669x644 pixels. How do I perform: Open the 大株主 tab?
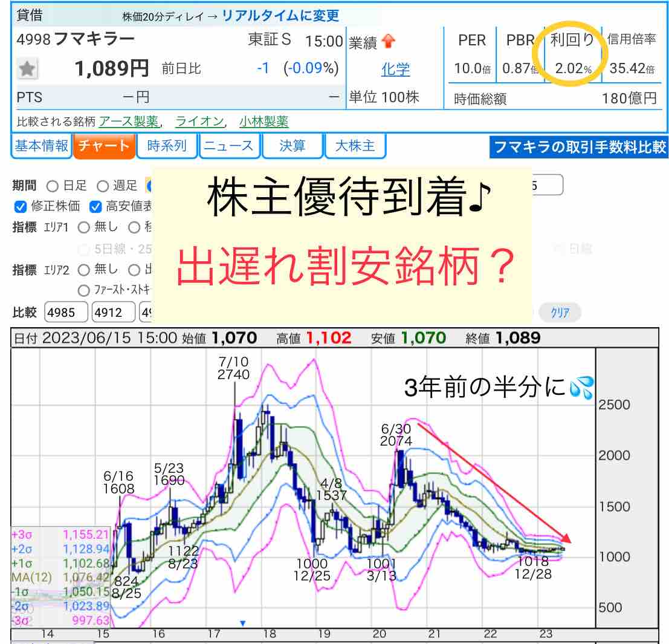(x=355, y=146)
